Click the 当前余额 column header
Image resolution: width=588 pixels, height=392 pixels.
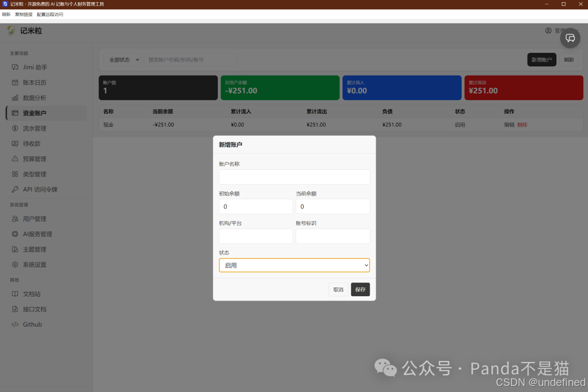[163, 112]
